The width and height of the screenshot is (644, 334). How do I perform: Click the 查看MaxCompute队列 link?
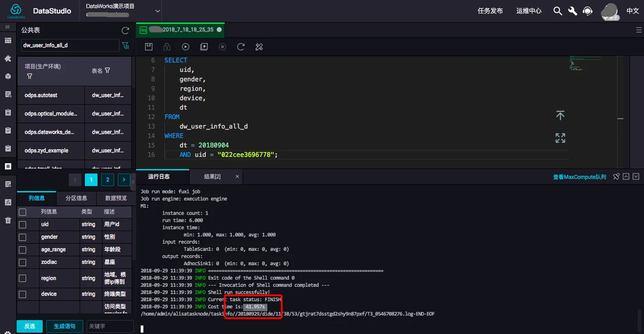(x=580, y=177)
